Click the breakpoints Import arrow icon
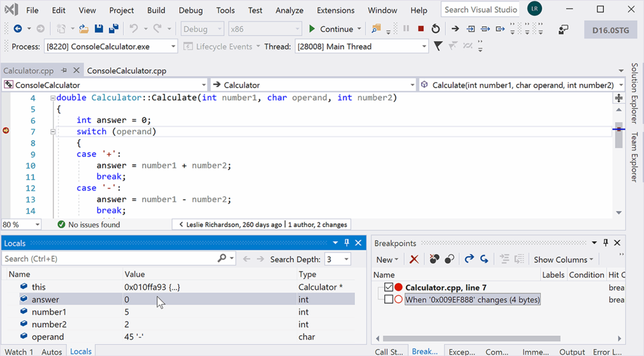This screenshot has height=356, width=644. (484, 259)
